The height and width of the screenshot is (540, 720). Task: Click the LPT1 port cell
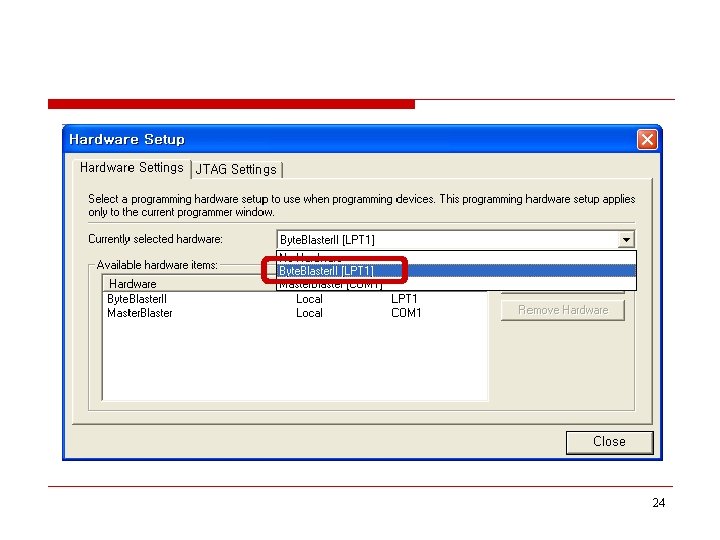(x=404, y=299)
